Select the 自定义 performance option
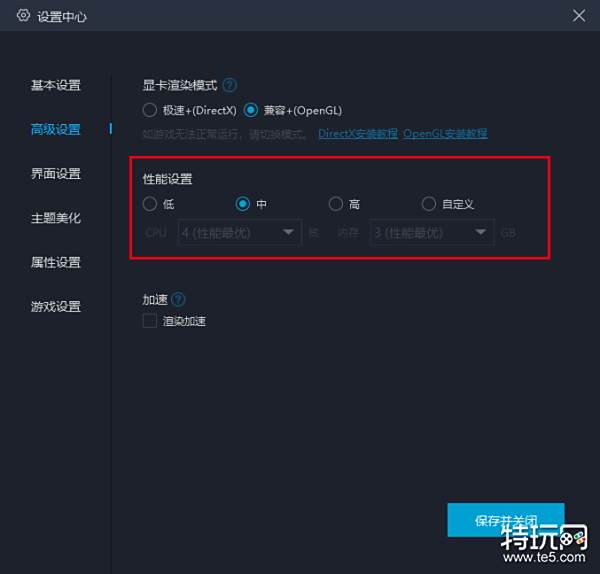Image resolution: width=600 pixels, height=574 pixels. pos(429,204)
